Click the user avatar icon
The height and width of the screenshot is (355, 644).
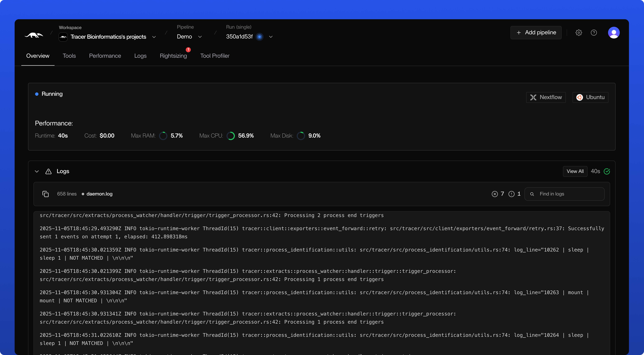[613, 33]
